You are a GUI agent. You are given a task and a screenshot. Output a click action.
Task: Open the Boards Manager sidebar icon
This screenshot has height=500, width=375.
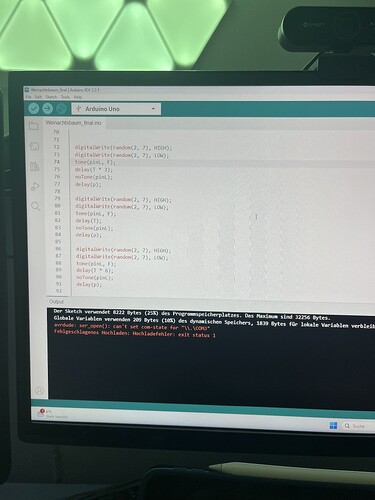(34, 146)
